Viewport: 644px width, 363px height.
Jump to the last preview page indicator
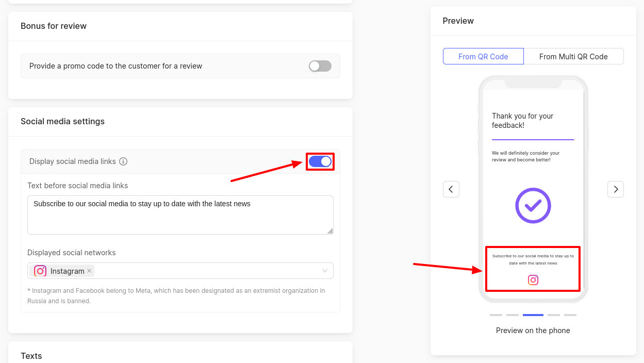pyautogui.click(x=570, y=315)
